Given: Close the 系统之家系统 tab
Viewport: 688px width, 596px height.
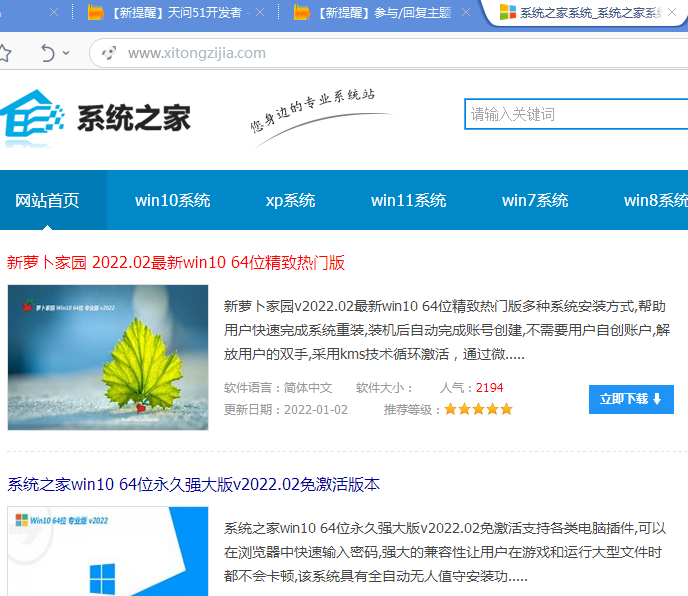Looking at the screenshot, I should 672,12.
